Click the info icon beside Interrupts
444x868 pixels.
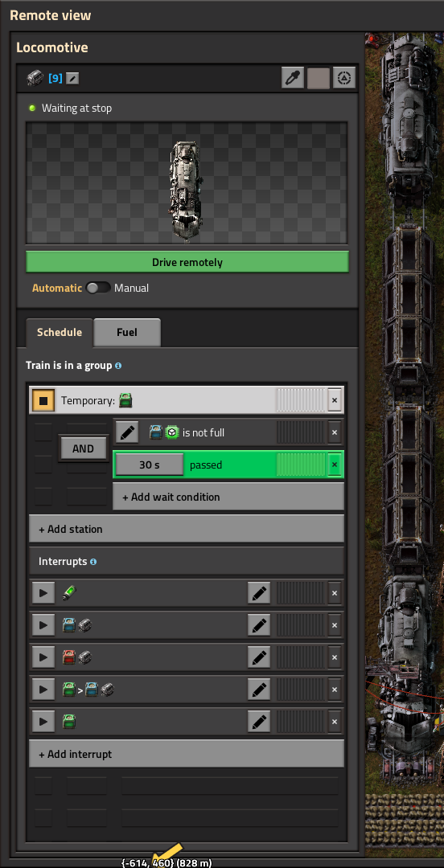(93, 561)
